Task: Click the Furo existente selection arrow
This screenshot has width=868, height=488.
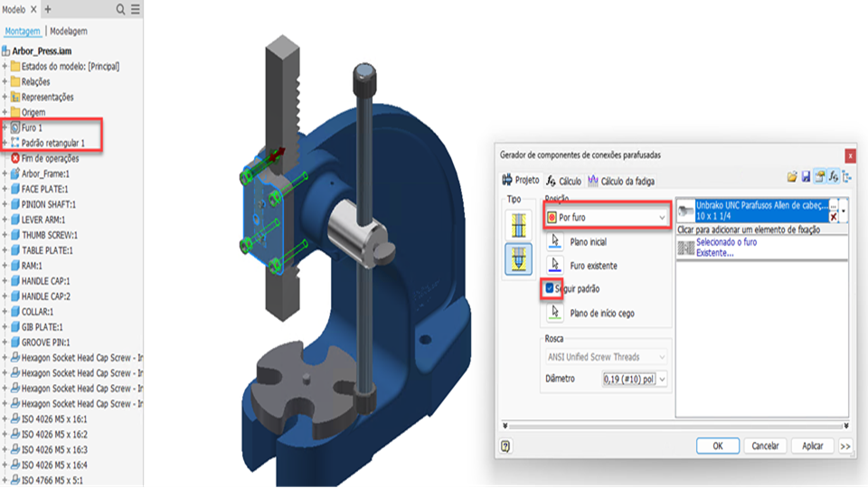Action: point(554,265)
